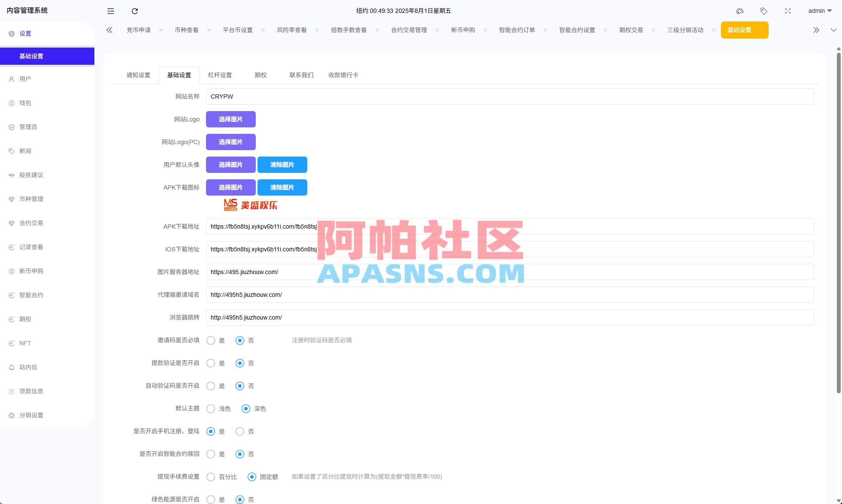842x504 pixels.
Task: Choose 浅色 default theme
Action: tap(211, 409)
